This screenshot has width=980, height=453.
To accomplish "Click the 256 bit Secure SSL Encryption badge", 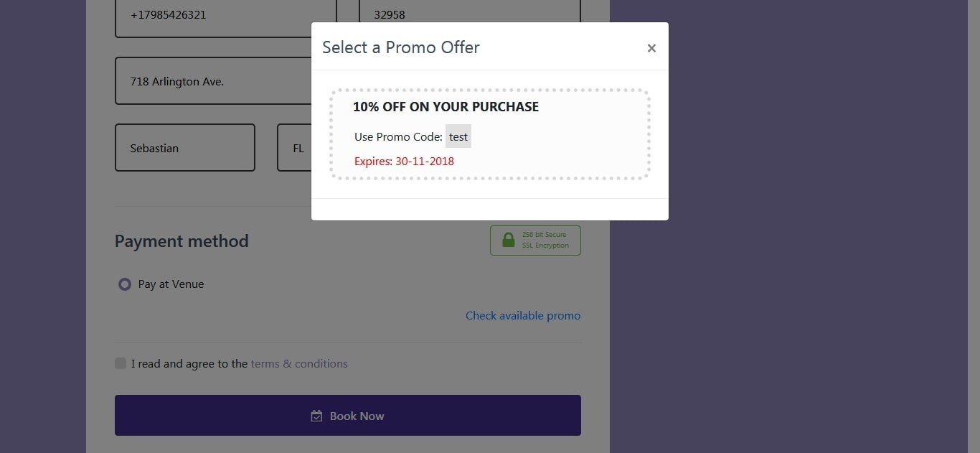I will pos(535,240).
